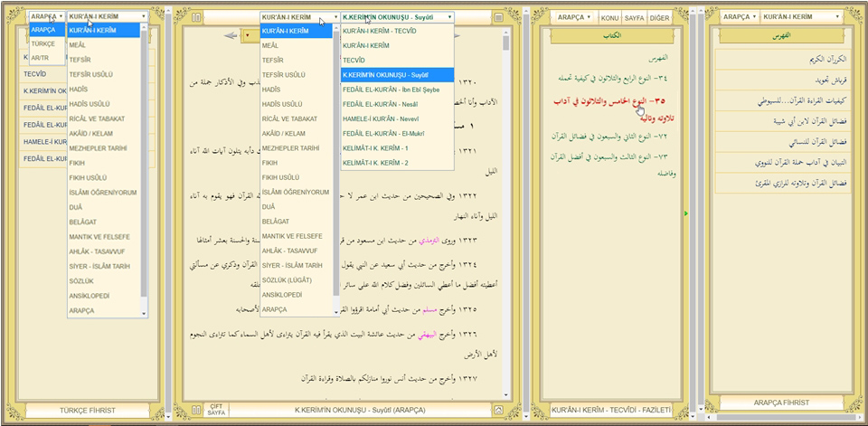
Task: Choose AHLÂK - TASAVVUF in the reading pane list
Action: [296, 251]
